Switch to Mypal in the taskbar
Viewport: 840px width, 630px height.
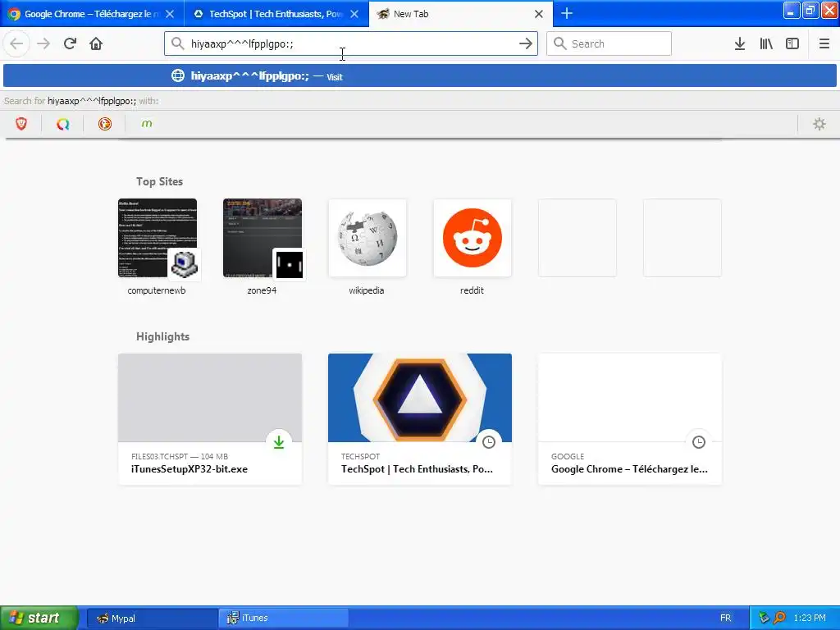[x=151, y=619]
